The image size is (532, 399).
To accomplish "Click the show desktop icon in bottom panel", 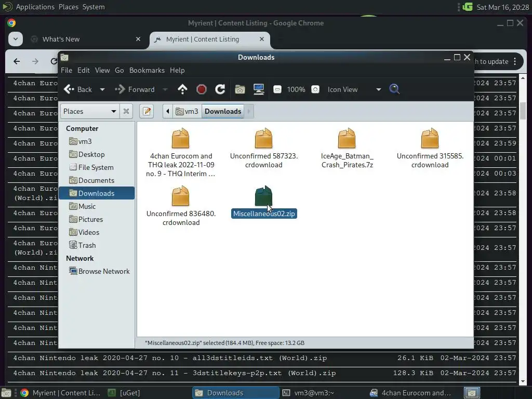I will click(6, 393).
